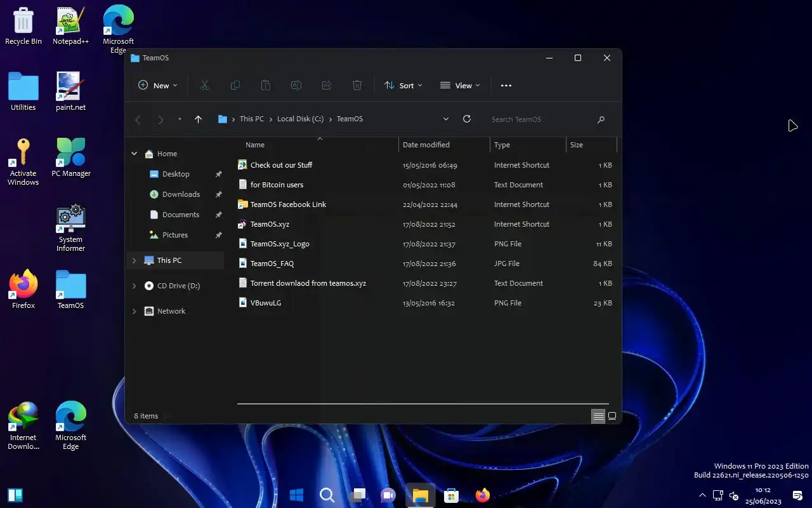Sort by Name column header
The width and height of the screenshot is (812, 508).
click(x=318, y=145)
